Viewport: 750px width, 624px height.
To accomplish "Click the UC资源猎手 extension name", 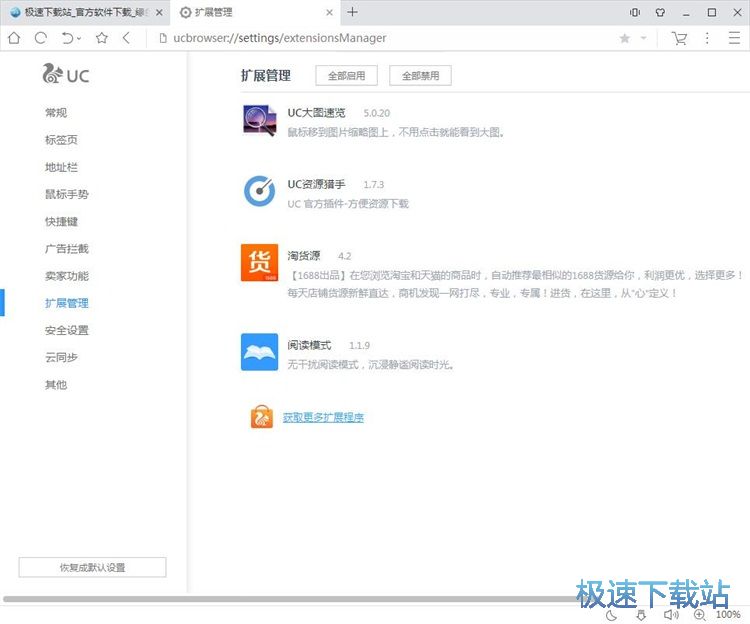I will [x=316, y=184].
